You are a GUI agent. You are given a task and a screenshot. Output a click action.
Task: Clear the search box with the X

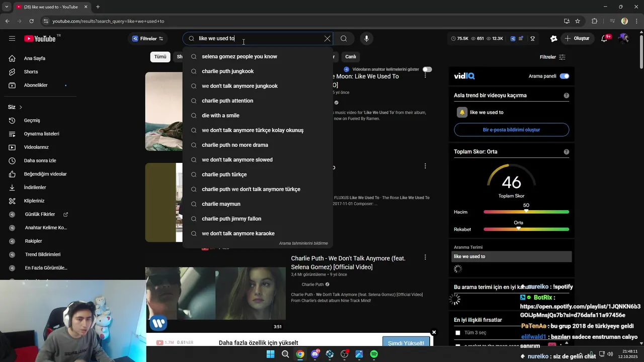pos(328,39)
